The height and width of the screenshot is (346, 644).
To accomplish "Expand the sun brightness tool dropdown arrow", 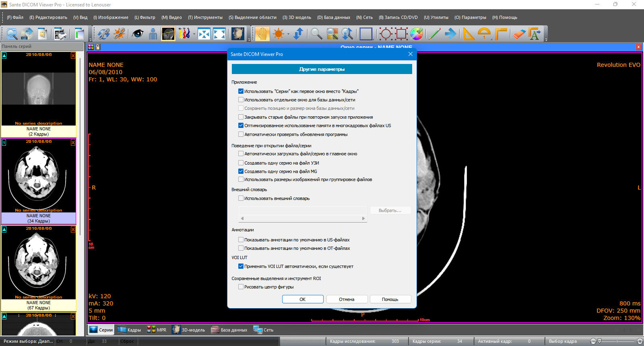I will point(288,34).
